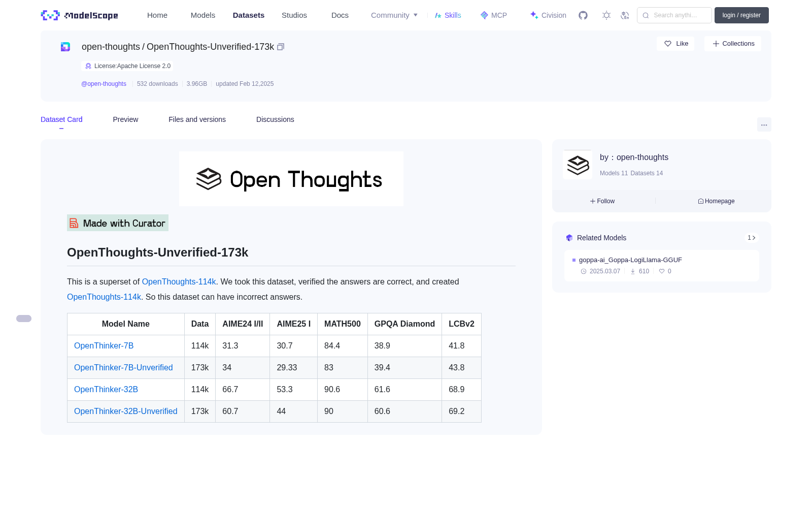Click the related model heart like icon
Image resolution: width=812 pixels, height=508 pixels.
662,271
